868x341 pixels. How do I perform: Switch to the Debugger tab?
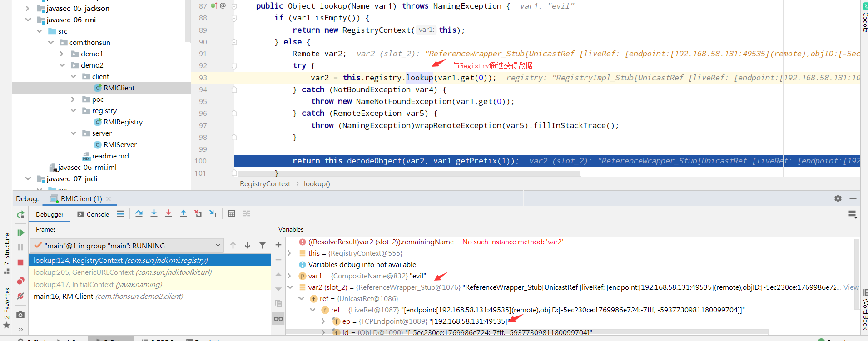click(50, 214)
